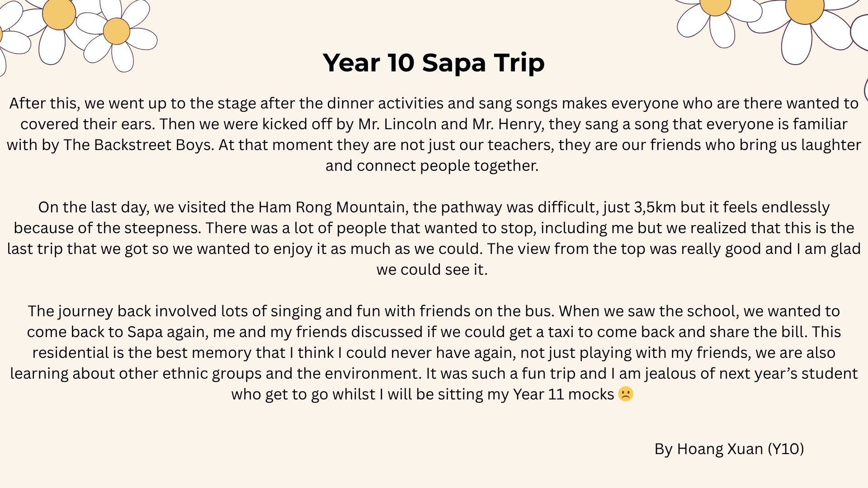Click the name 'Mr. Lincoln' in the text
This screenshot has width=868, height=488.
click(397, 124)
